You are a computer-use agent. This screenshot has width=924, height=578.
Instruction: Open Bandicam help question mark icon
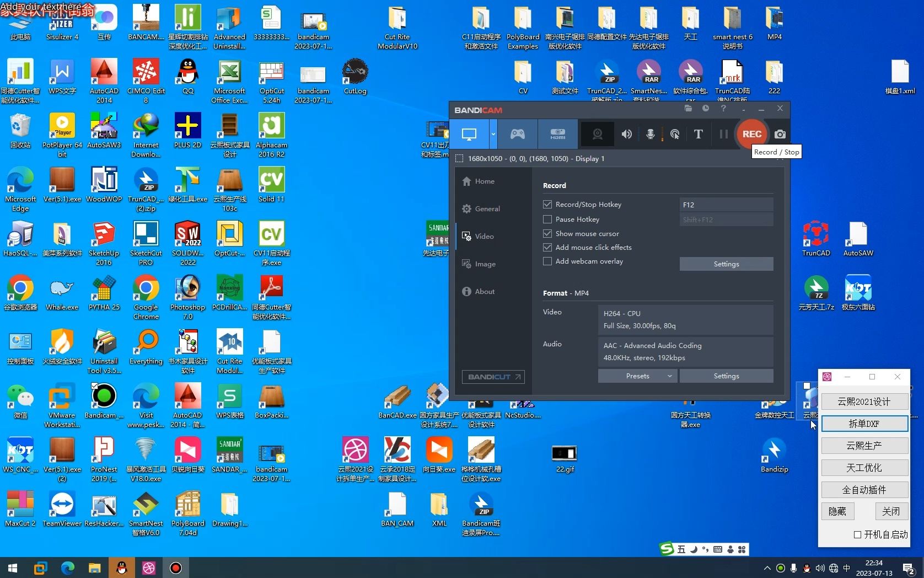(x=723, y=109)
